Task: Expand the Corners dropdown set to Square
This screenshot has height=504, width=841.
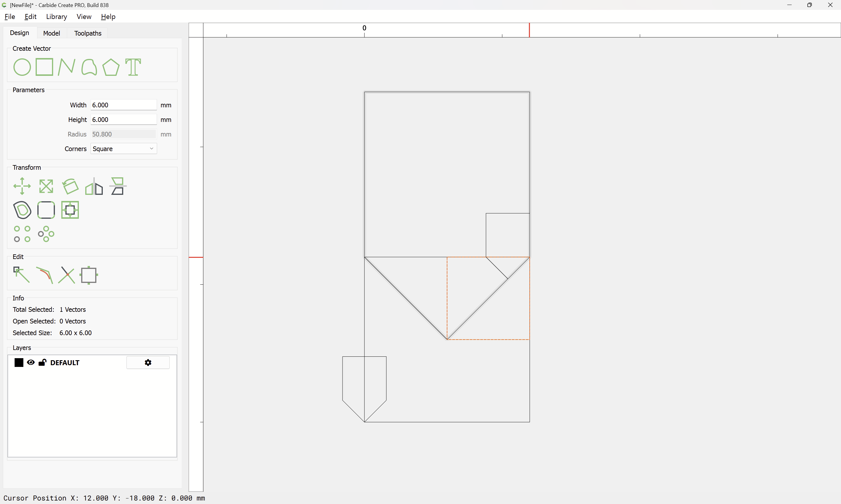Action: 124,149
